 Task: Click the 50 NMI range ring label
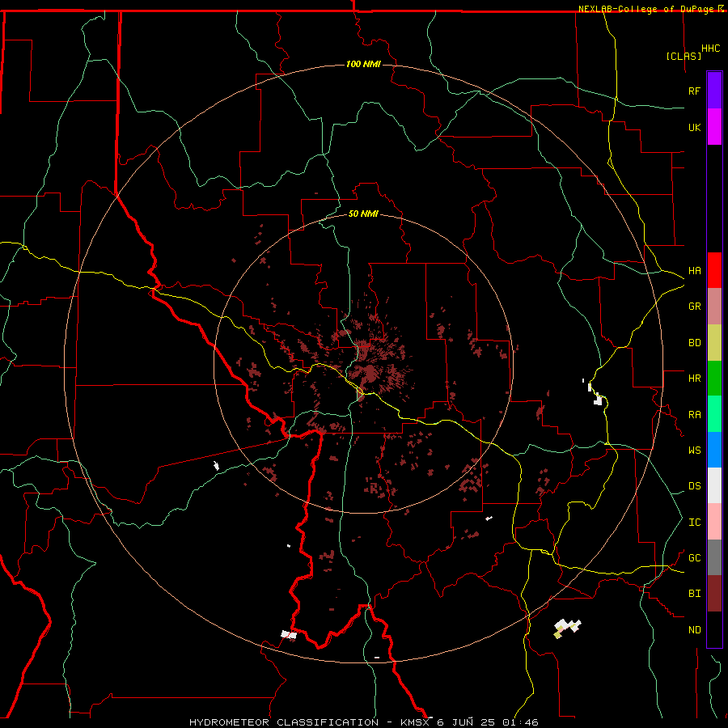coord(363,214)
